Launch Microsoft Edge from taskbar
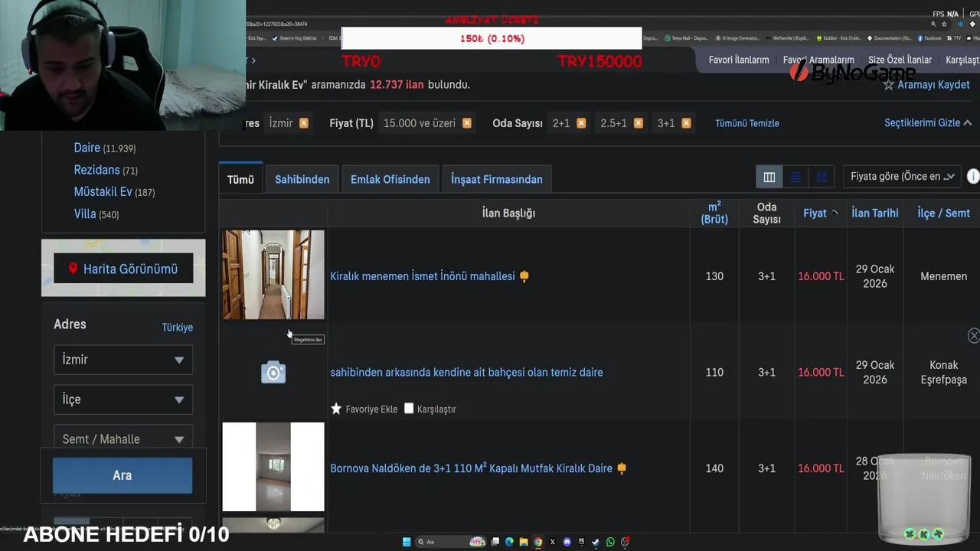The height and width of the screenshot is (551, 980). (x=509, y=542)
